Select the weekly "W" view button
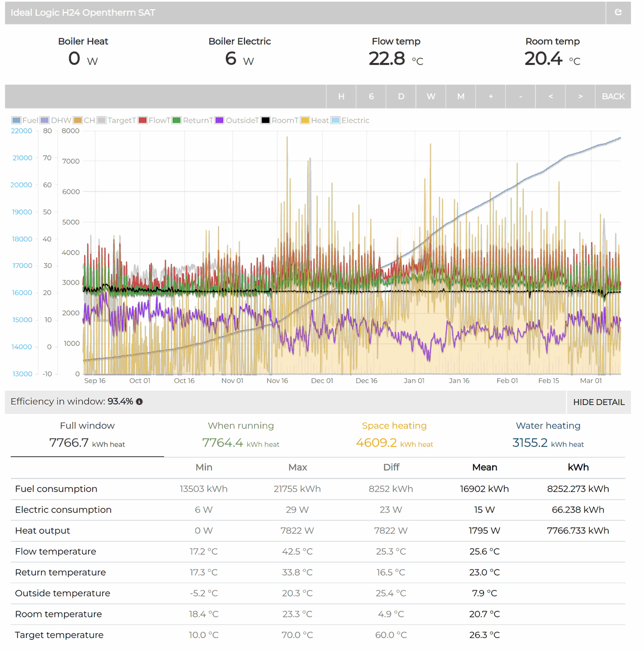Screen dimensions: 644x651 (x=431, y=96)
